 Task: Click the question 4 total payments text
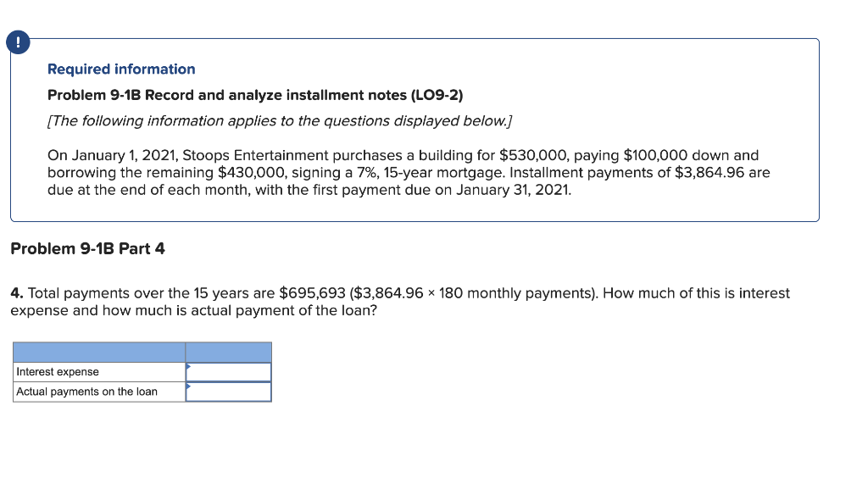[400, 302]
